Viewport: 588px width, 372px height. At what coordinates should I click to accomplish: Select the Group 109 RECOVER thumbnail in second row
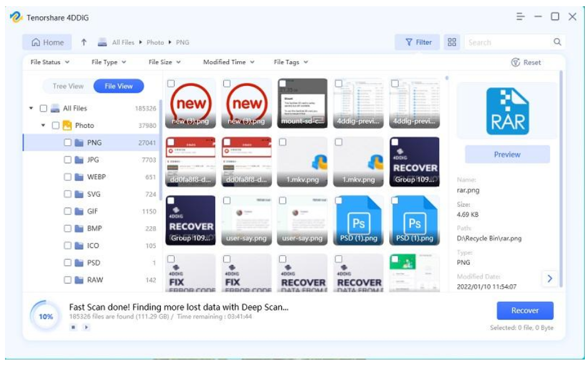click(415, 162)
